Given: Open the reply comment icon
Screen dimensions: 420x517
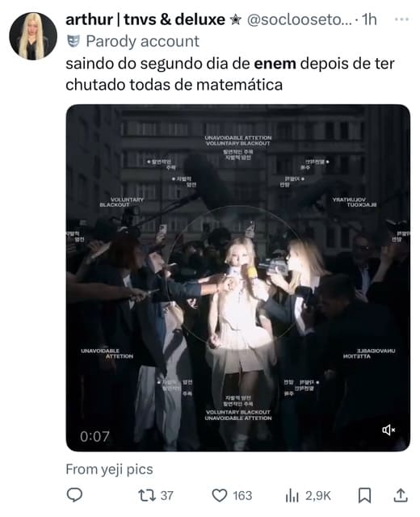Looking at the screenshot, I should [x=74, y=495].
